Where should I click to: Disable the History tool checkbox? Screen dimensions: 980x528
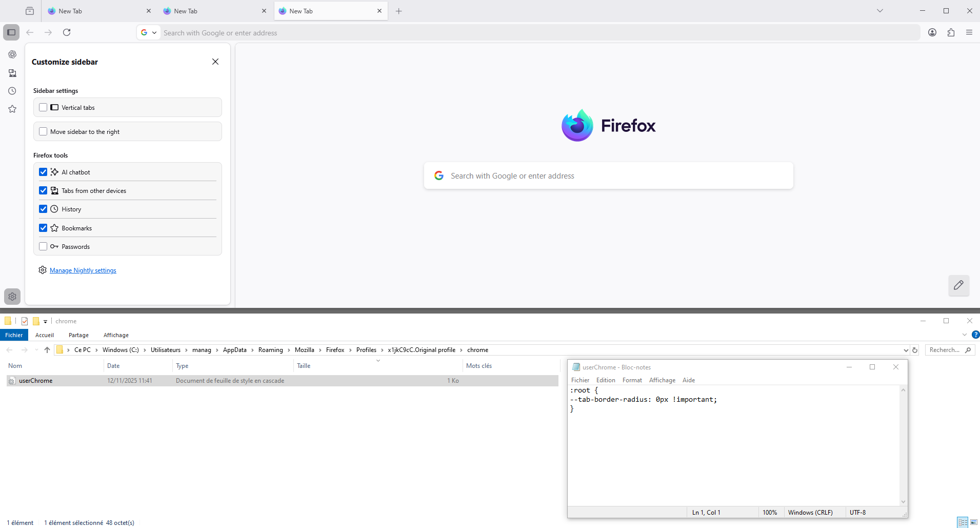pyautogui.click(x=43, y=209)
